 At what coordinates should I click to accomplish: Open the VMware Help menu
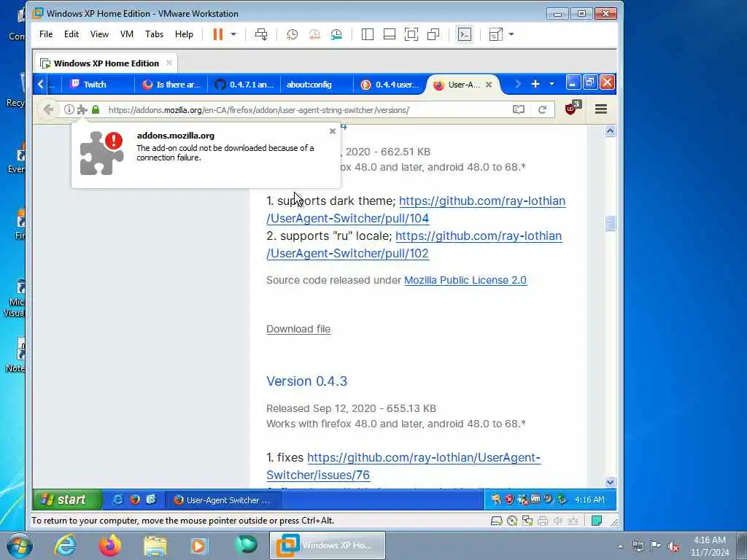[x=184, y=34]
